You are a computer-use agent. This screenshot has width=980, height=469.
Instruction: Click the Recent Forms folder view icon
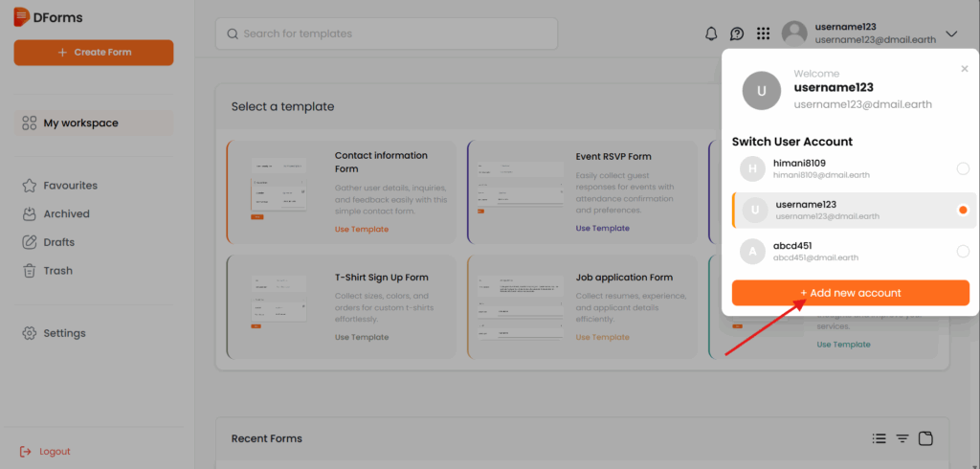click(x=925, y=438)
